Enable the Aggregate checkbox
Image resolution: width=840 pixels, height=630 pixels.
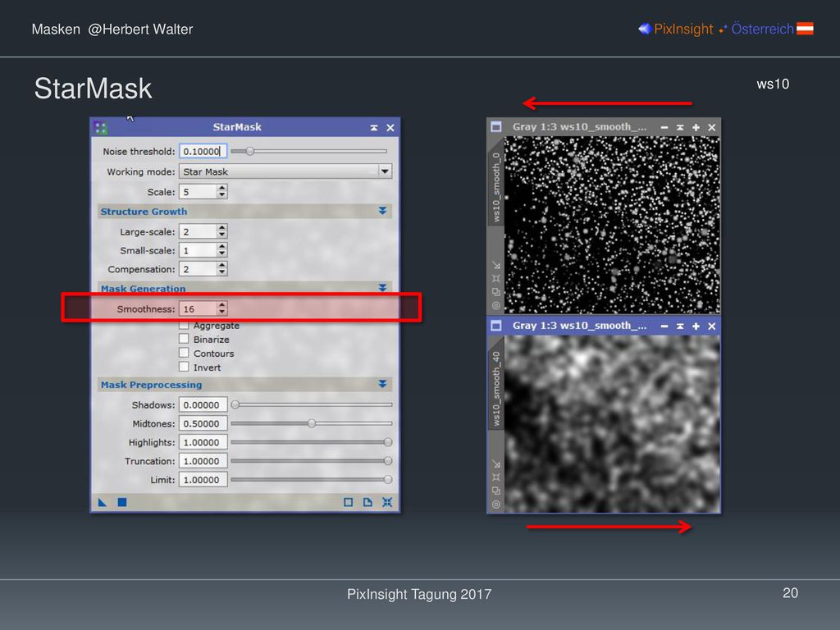184,325
